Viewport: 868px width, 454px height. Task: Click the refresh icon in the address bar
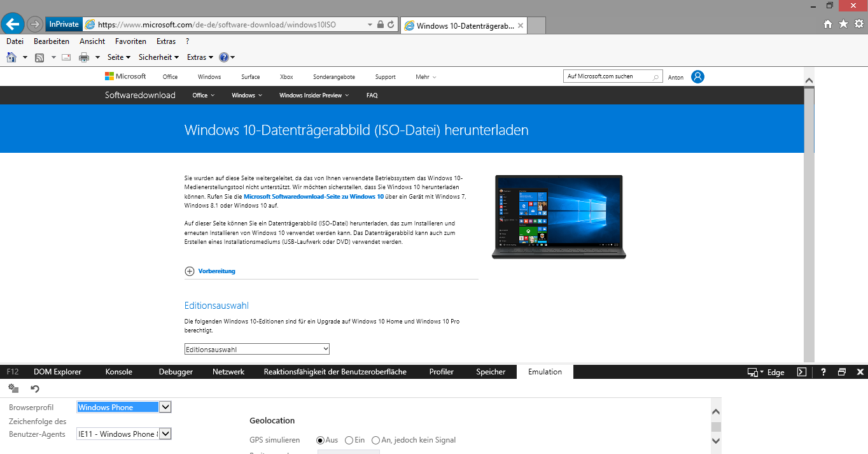click(x=391, y=25)
